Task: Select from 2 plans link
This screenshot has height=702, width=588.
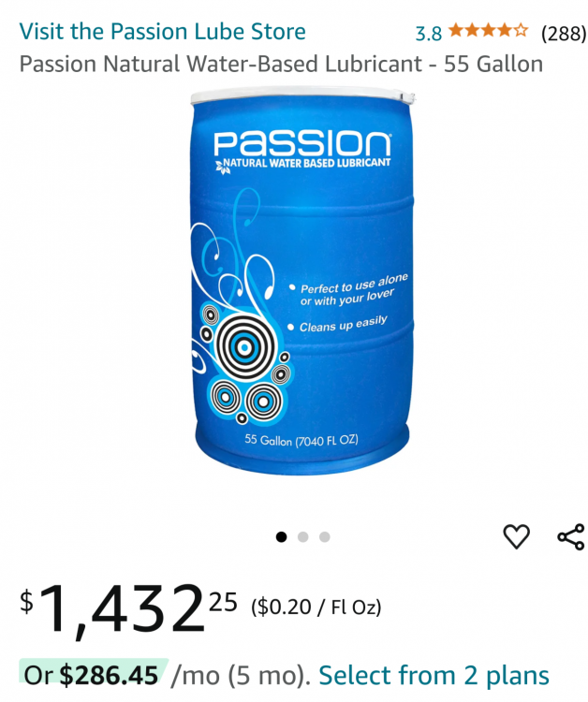Action: 434,675
